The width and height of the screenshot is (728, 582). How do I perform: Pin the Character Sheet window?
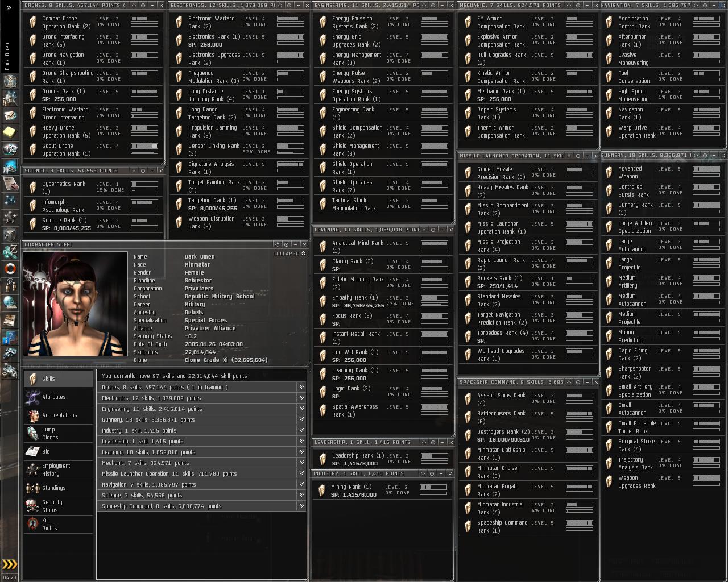278,244
